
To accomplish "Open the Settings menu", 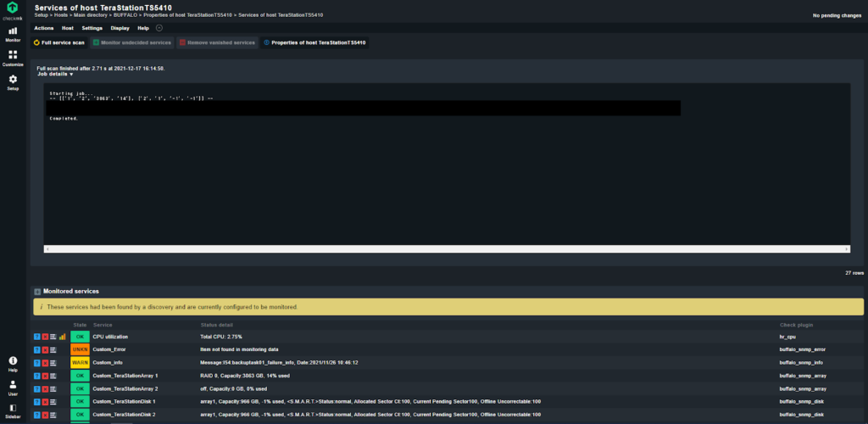I will pos(92,28).
